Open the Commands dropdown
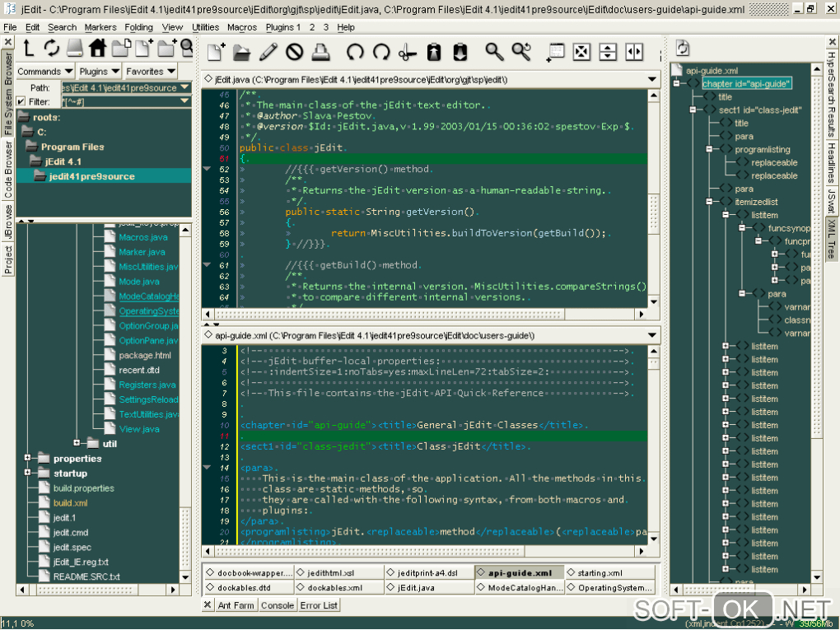840x630 pixels. click(45, 72)
